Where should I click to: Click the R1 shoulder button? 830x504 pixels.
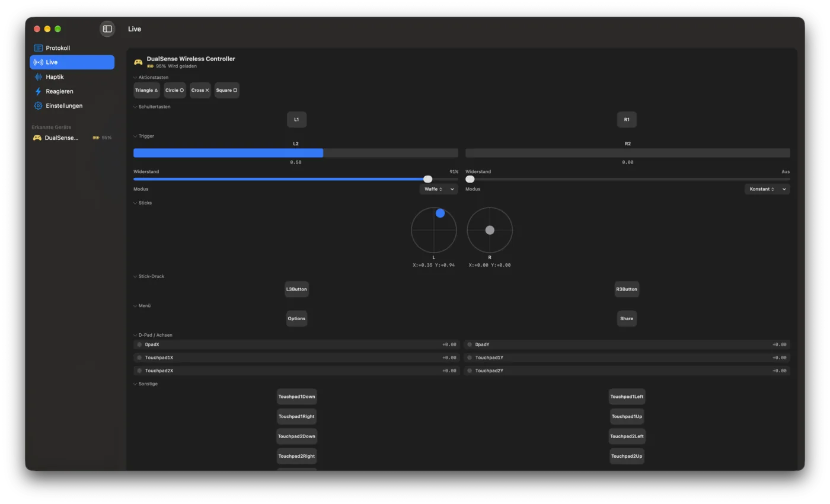point(627,120)
